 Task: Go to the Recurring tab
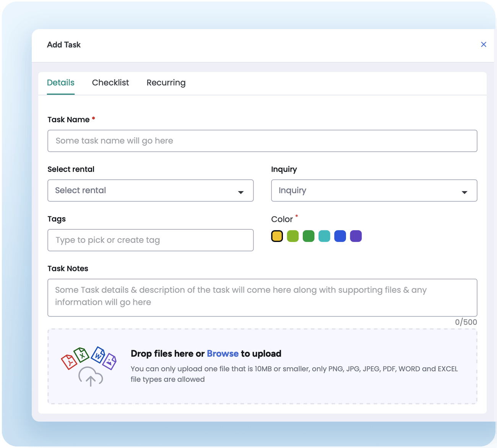(166, 83)
